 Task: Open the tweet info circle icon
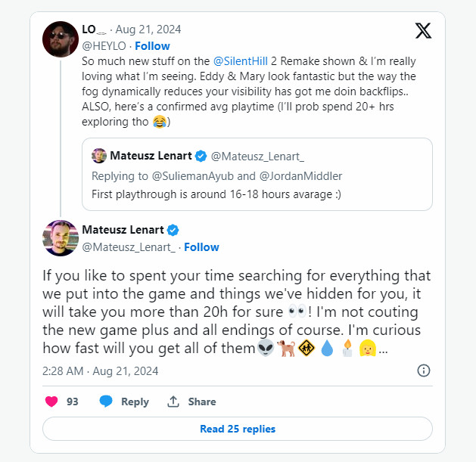pyautogui.click(x=424, y=371)
